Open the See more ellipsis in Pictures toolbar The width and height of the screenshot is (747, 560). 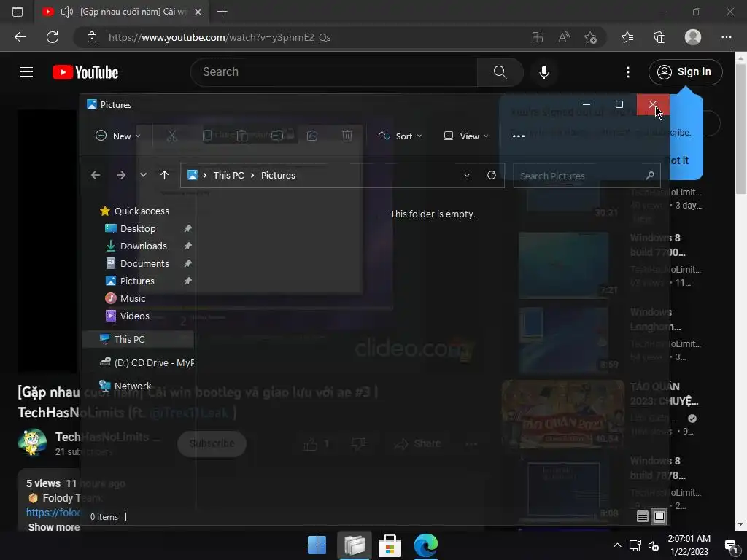[x=519, y=136]
